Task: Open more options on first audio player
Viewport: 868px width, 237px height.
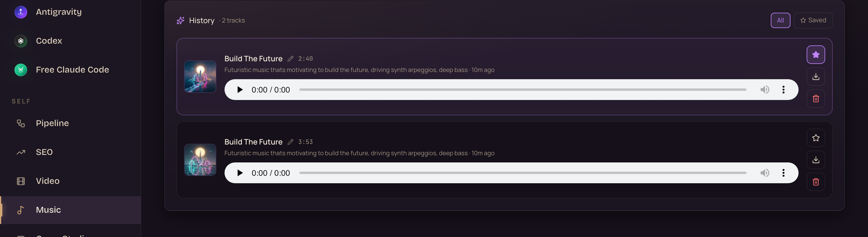Action: click(783, 90)
